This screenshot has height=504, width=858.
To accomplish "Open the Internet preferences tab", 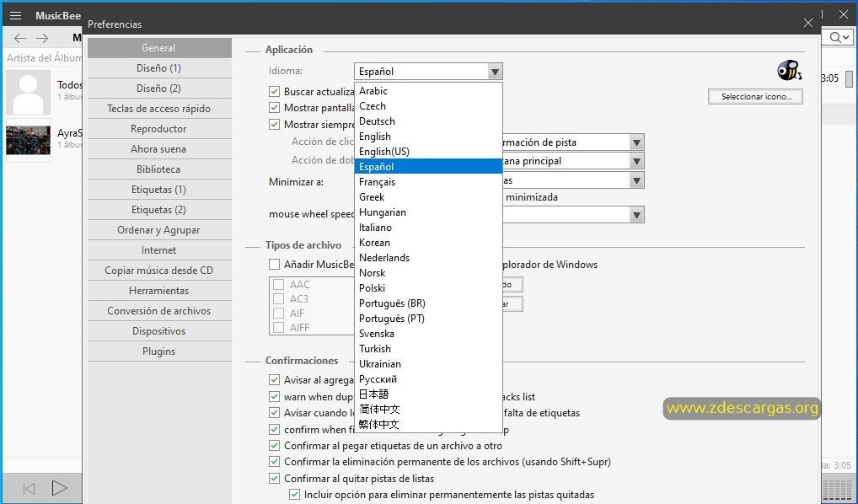I will [159, 250].
